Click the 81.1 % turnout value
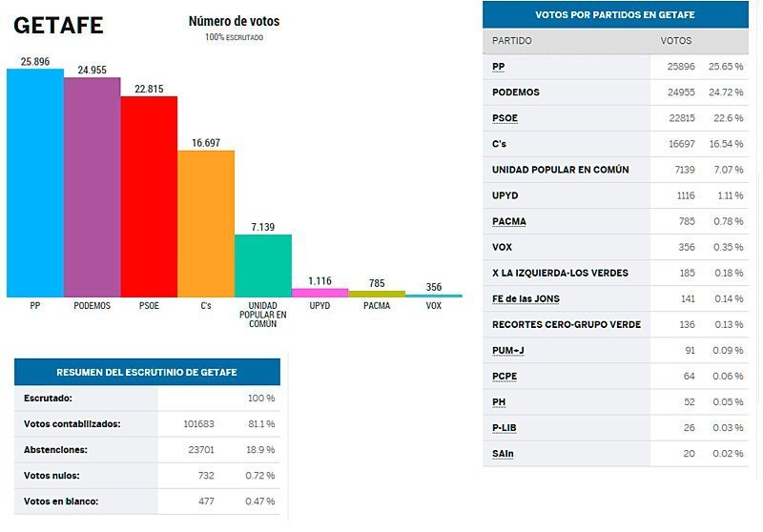This screenshot has width=763, height=532. pos(261,423)
